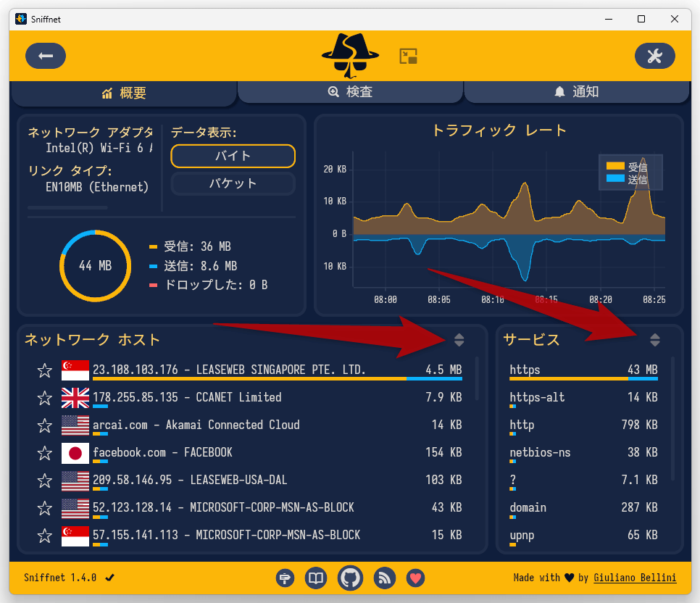Select the unknown ? service

[x=583, y=481]
